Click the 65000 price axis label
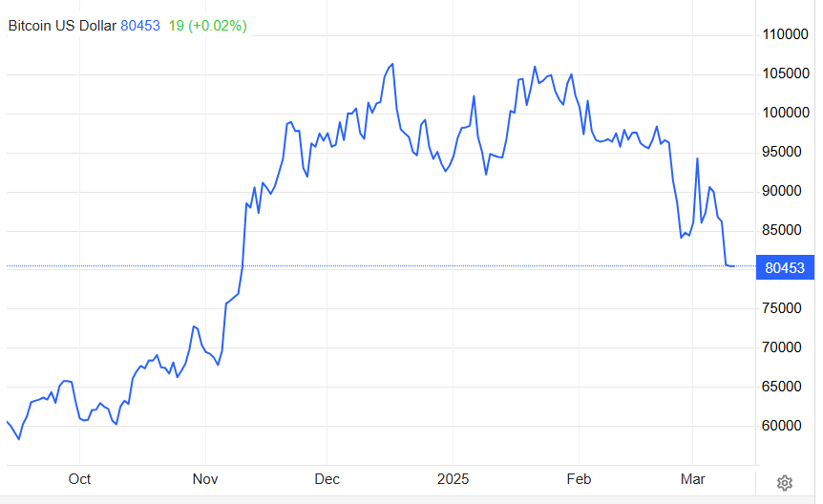 [782, 387]
